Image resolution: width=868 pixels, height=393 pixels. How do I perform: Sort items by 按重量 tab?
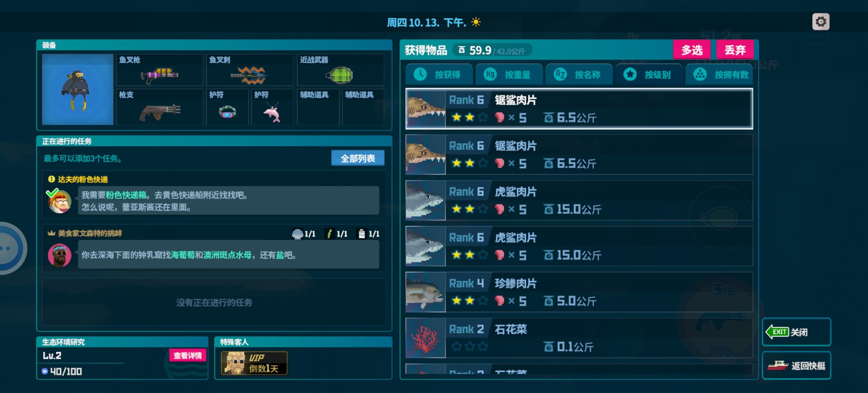509,74
